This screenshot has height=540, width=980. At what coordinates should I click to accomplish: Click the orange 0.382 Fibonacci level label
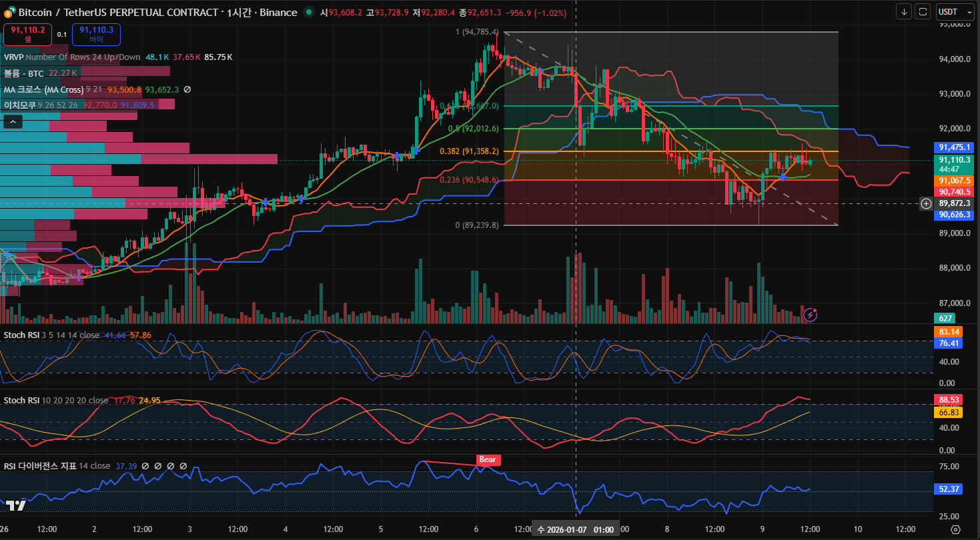pyautogui.click(x=469, y=151)
